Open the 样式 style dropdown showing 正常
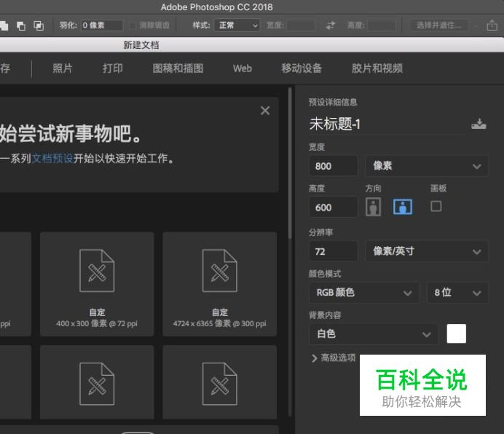 237,25
